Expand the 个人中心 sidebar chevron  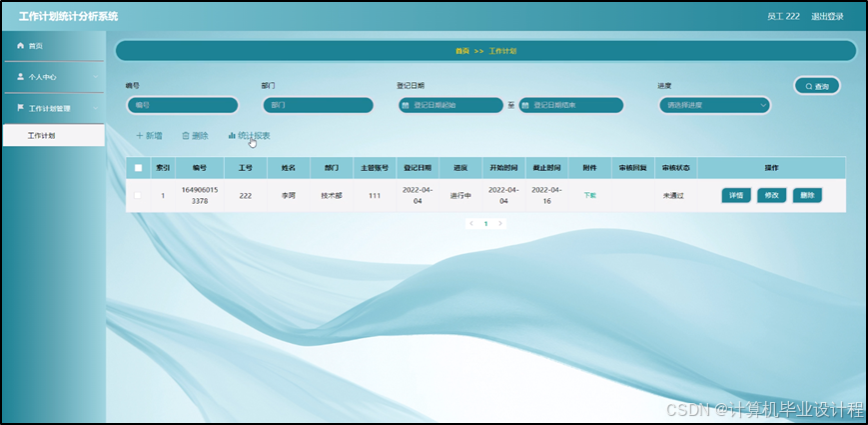pos(95,76)
